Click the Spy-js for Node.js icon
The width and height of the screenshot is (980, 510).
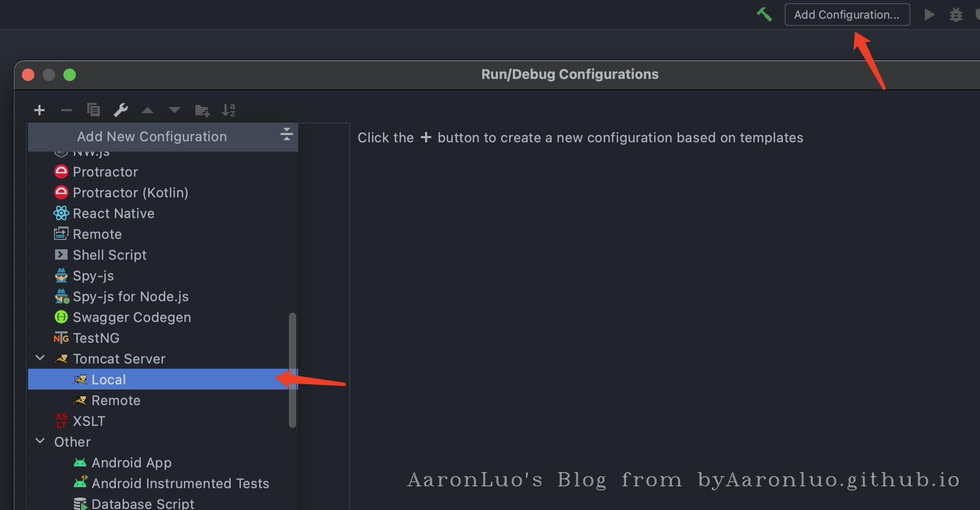(62, 297)
